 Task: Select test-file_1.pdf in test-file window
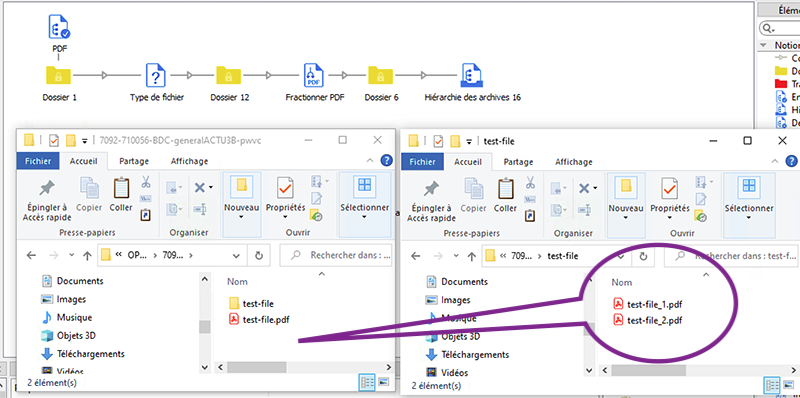(x=648, y=305)
